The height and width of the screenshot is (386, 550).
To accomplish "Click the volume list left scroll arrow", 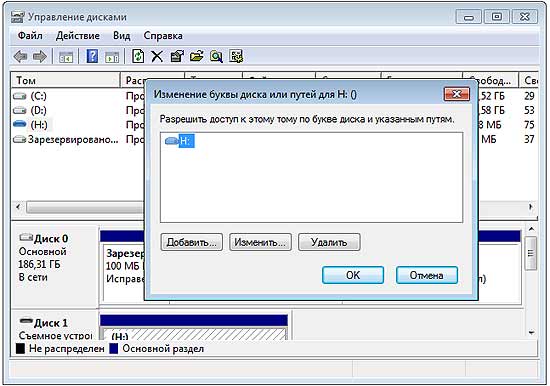I will [x=18, y=207].
